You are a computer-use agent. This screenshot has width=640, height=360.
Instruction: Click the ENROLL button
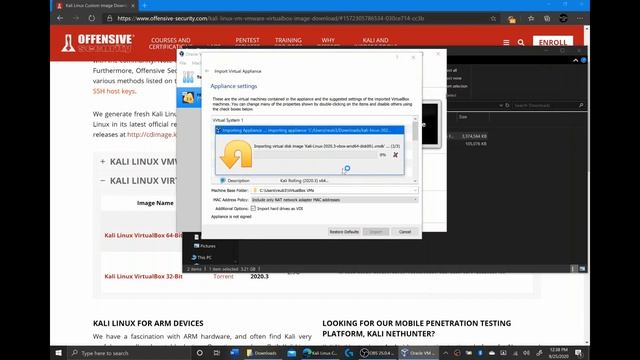click(553, 42)
